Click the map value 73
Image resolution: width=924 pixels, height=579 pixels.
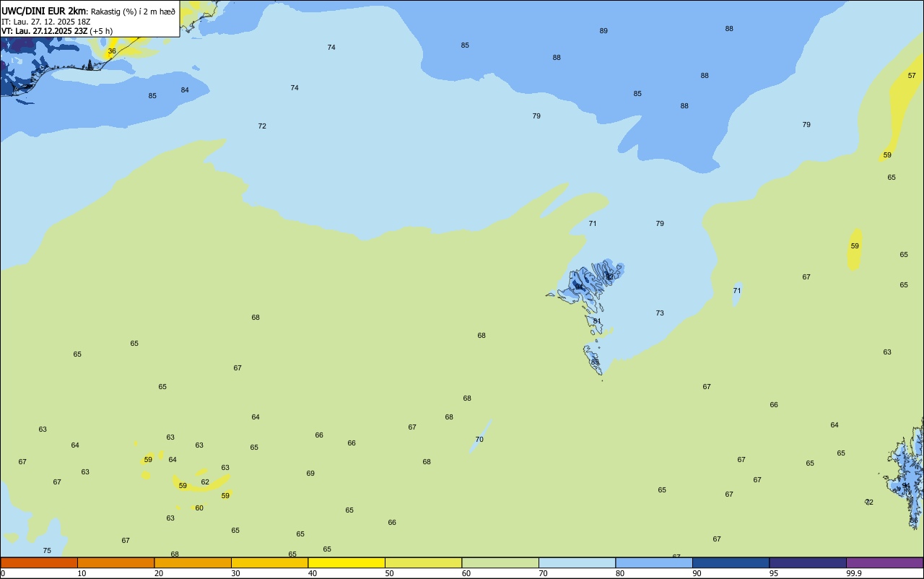coord(660,313)
